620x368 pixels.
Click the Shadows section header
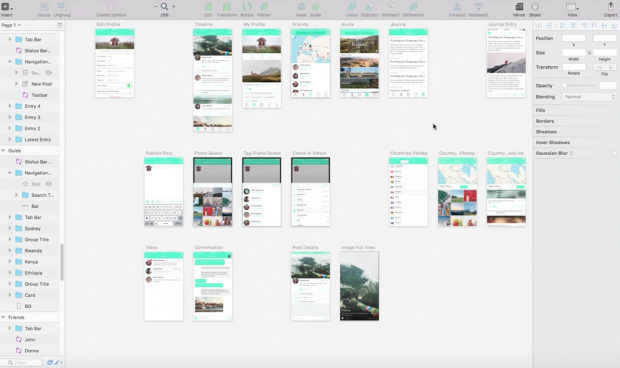coord(546,132)
